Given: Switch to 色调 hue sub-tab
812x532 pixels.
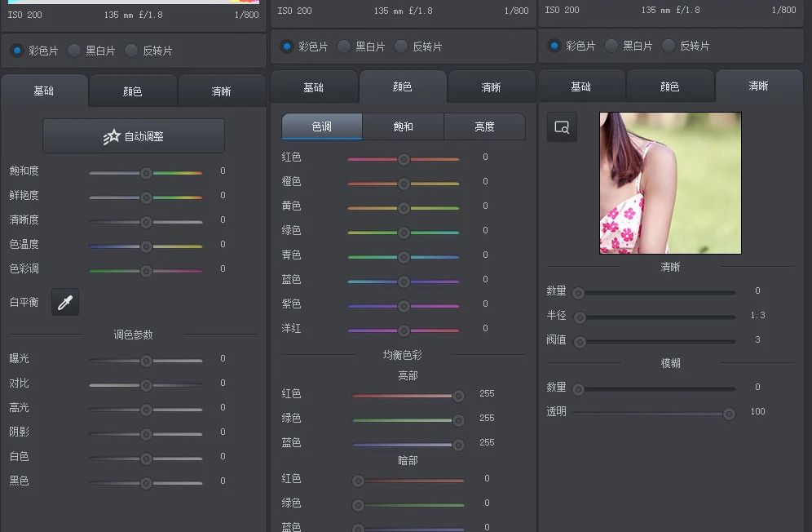Looking at the screenshot, I should [x=321, y=126].
